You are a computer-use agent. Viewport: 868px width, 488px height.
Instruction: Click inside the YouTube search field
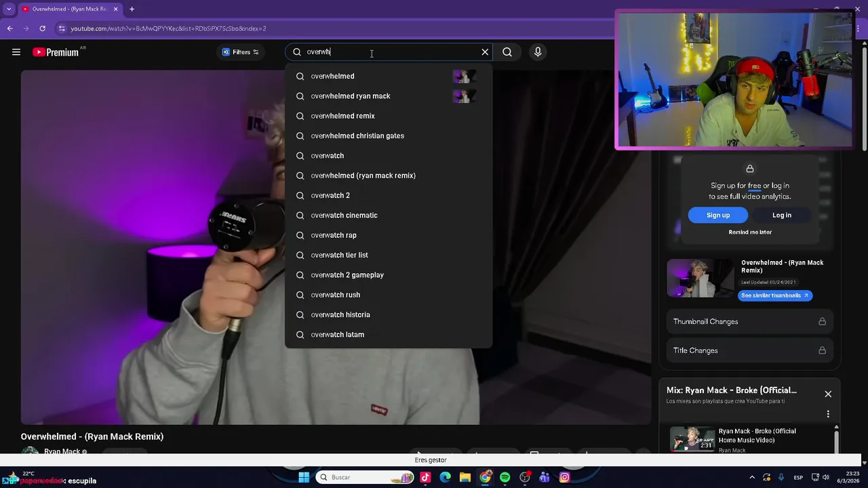coord(390,52)
